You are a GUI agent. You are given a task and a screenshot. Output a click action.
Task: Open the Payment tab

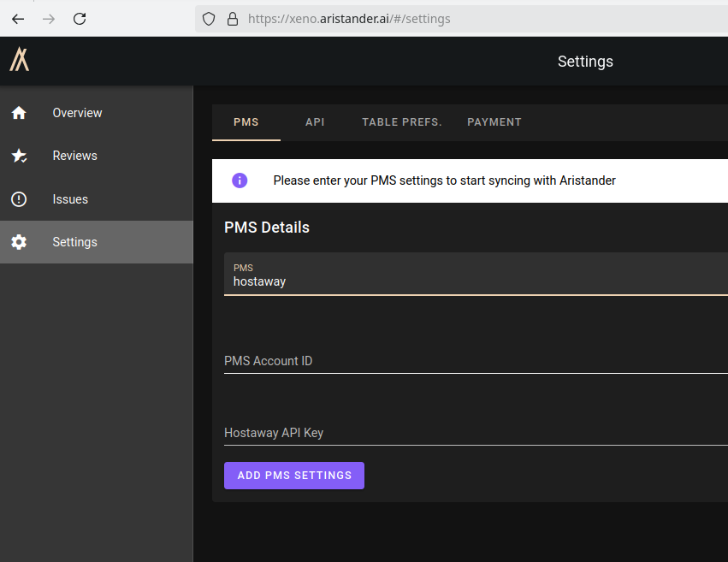[494, 122]
